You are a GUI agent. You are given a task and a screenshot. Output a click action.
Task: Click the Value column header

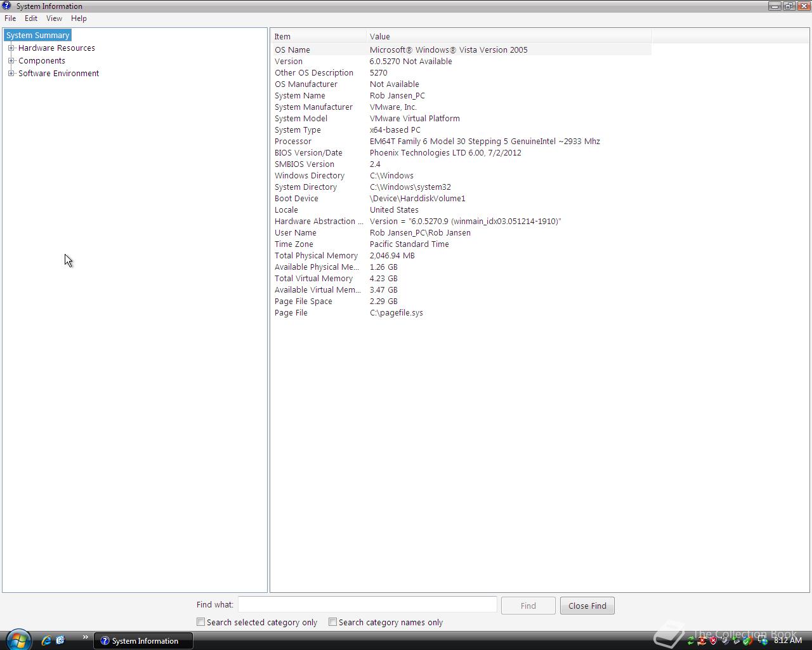pyautogui.click(x=509, y=36)
